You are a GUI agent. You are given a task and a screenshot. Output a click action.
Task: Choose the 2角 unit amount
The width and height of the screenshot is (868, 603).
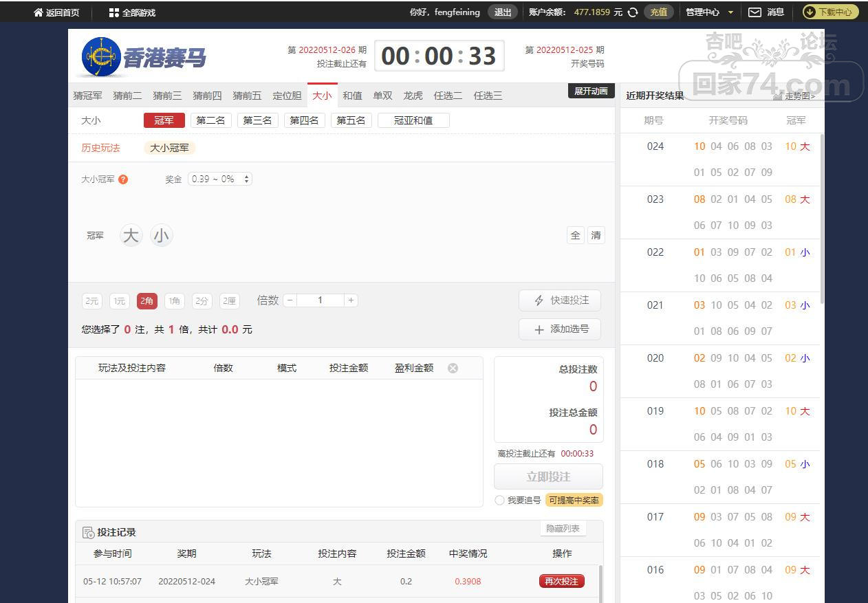click(147, 300)
